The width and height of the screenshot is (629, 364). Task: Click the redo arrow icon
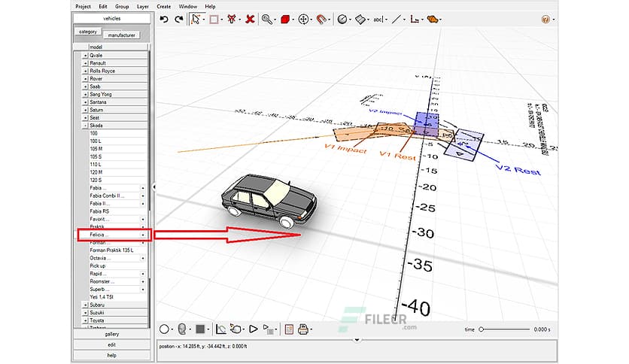(x=178, y=19)
